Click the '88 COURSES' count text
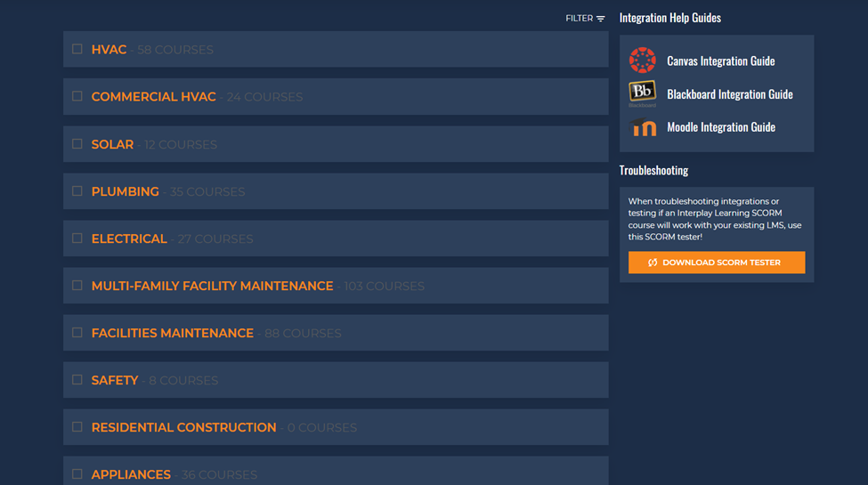This screenshot has height=485, width=868. 303,334
